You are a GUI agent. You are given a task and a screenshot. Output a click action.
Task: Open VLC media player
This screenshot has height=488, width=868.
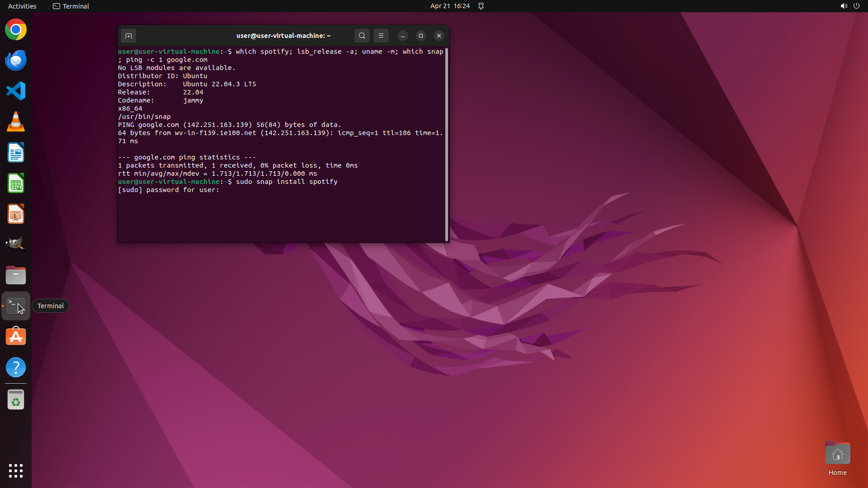coord(16,122)
